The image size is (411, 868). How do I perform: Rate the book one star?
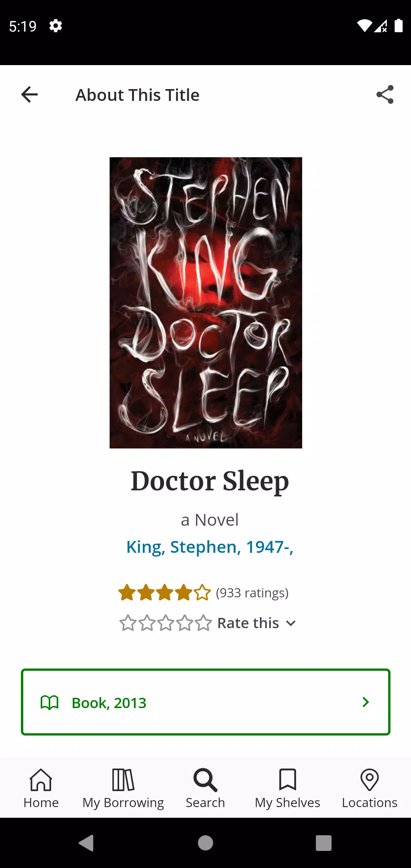(x=128, y=623)
